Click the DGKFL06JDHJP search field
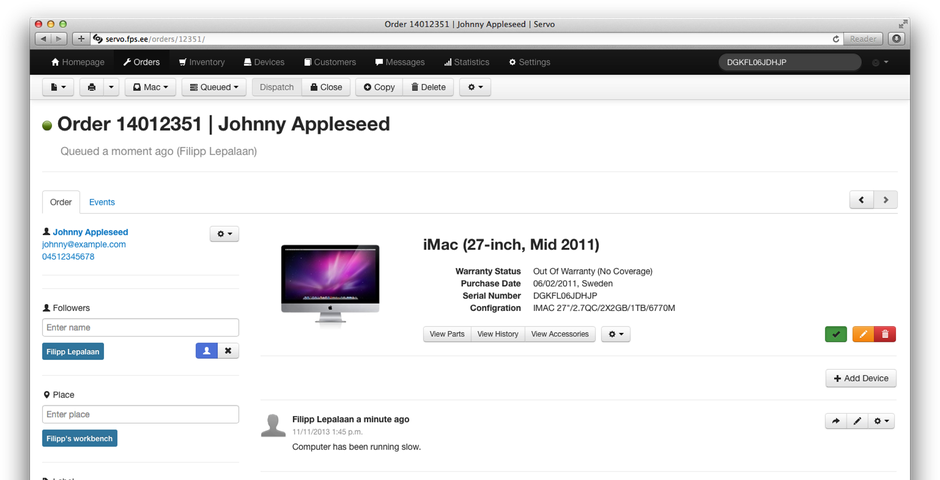 coord(790,62)
